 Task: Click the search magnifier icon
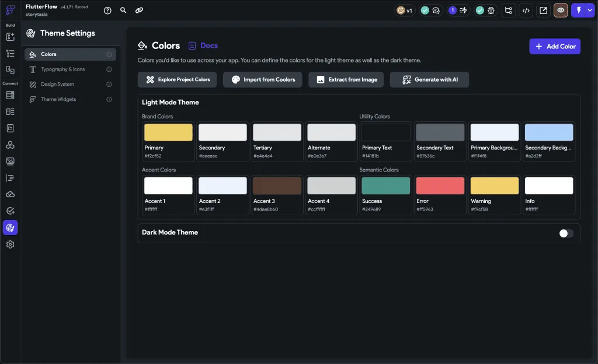pos(123,10)
